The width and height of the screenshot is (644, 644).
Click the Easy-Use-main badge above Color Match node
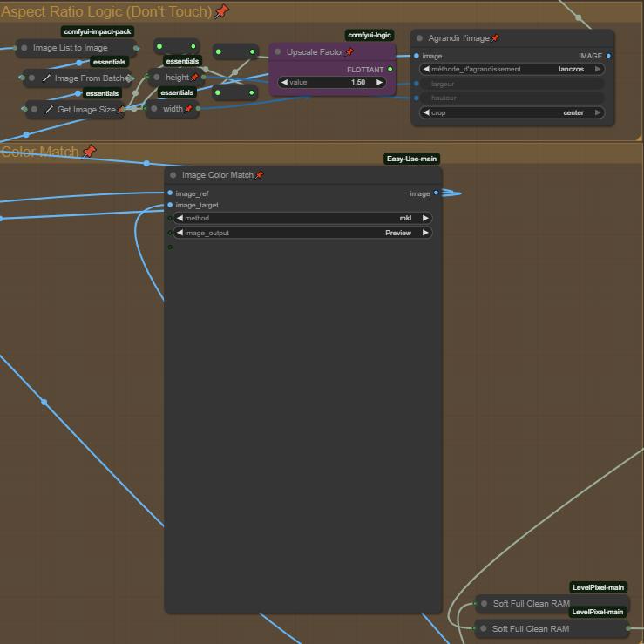tap(411, 159)
